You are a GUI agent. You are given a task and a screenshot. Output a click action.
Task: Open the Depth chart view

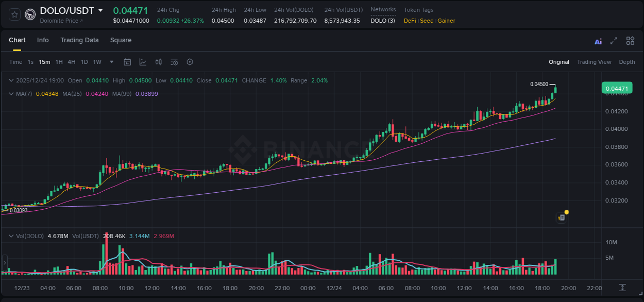(x=627, y=62)
